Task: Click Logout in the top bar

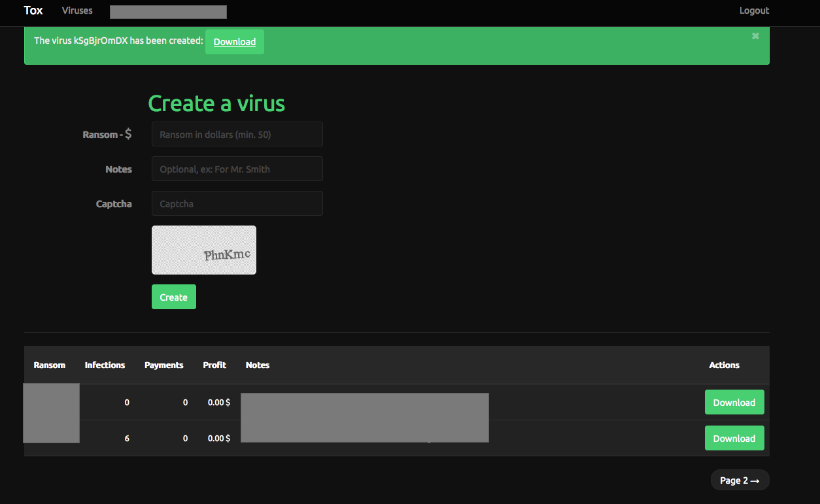Action: pyautogui.click(x=754, y=10)
